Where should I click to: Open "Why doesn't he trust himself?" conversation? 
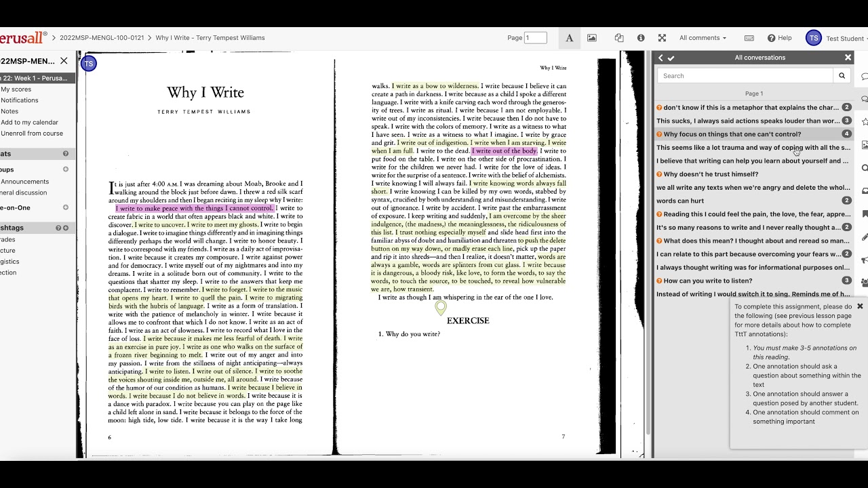tap(753, 174)
